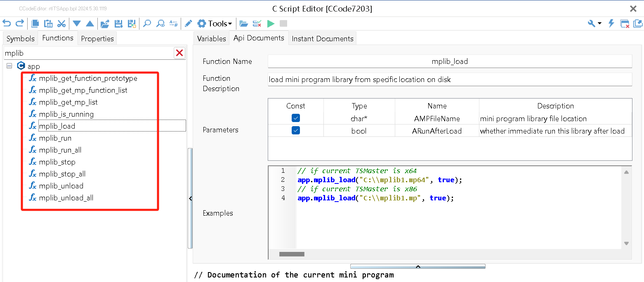Click the open folder icon
Screen dimensions: 644x282
click(243, 23)
